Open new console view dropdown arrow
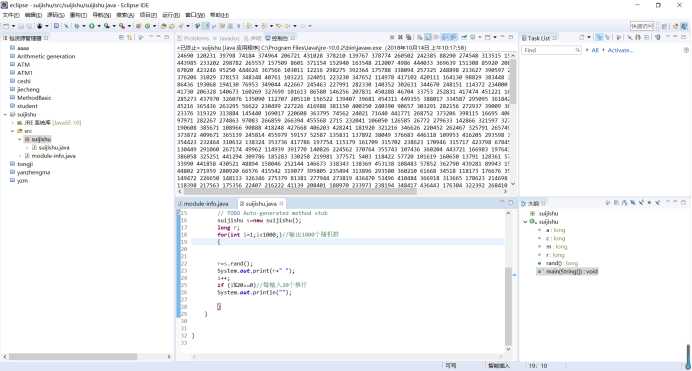Viewport: 692px width, 371px height. [495, 37]
